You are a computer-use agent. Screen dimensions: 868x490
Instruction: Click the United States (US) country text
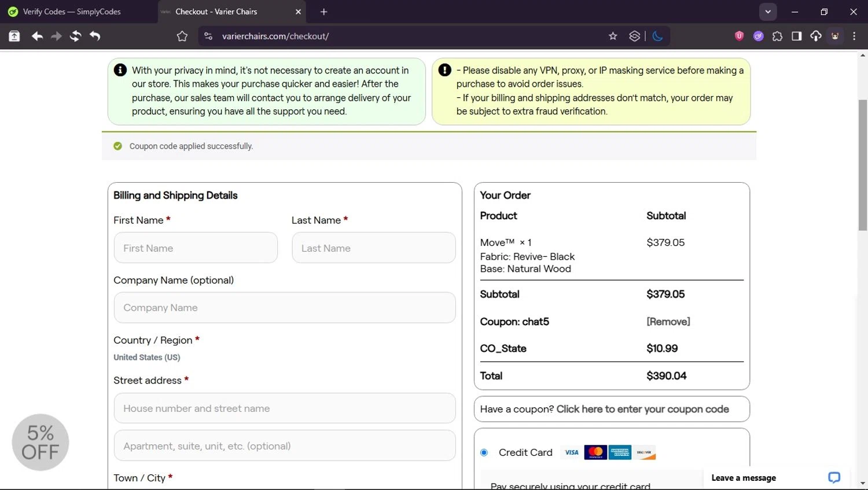pos(147,358)
